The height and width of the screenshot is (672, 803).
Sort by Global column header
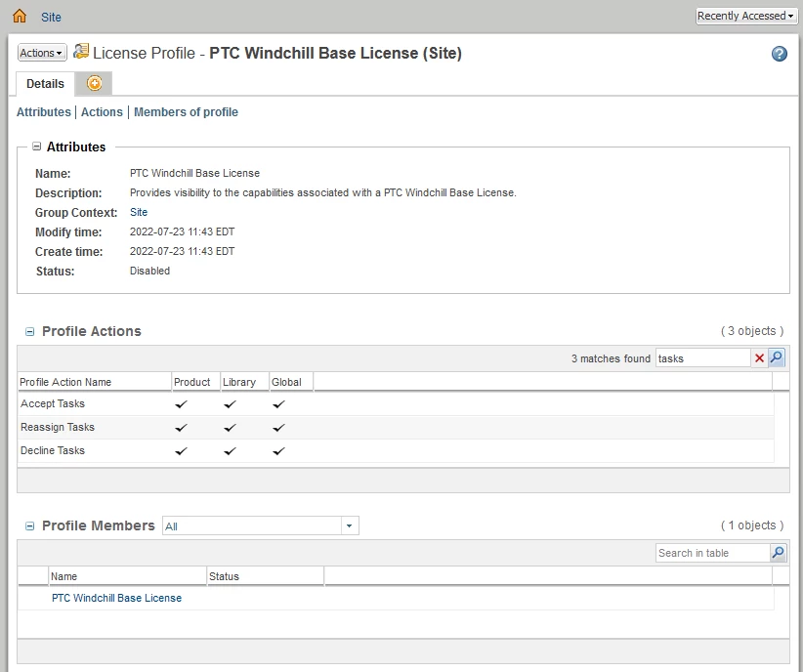291,382
